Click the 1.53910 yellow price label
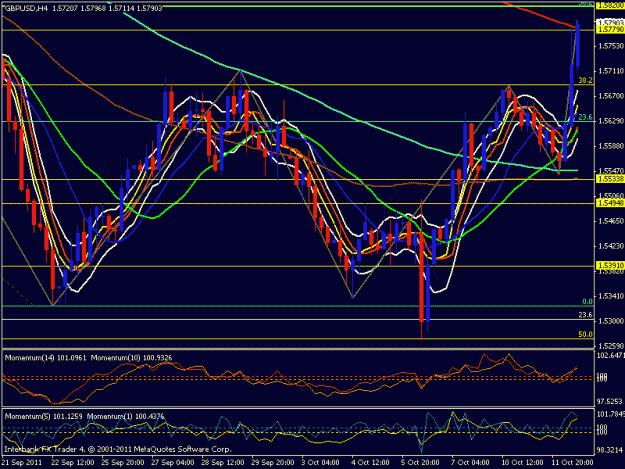Screen dimensions: 625x469 pyautogui.click(x=610, y=265)
